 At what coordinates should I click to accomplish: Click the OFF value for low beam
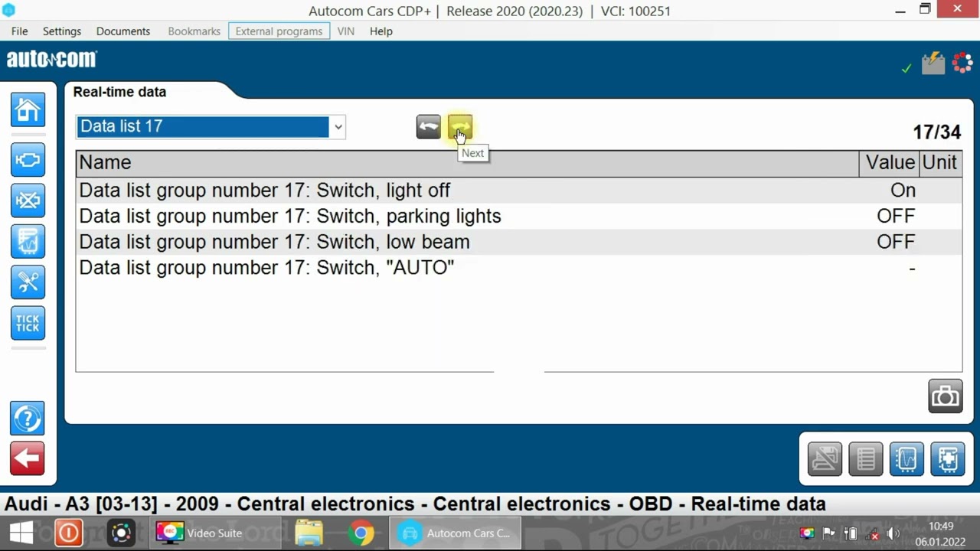click(x=896, y=243)
